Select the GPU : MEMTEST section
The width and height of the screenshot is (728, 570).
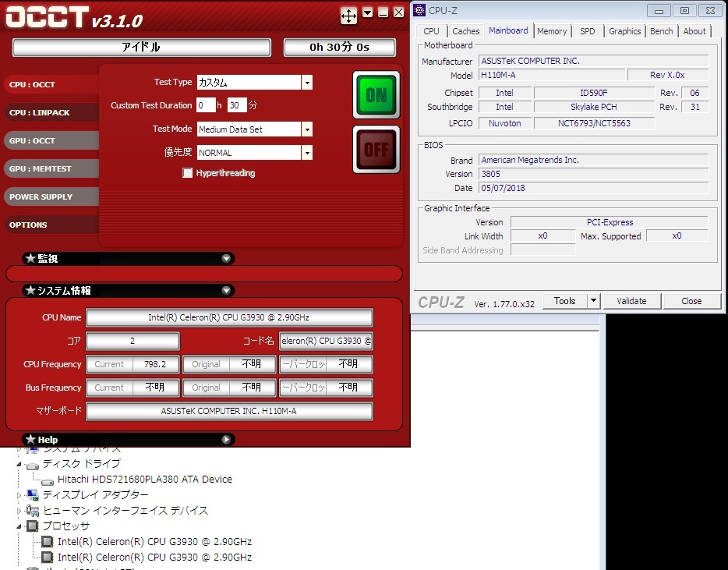click(x=51, y=168)
